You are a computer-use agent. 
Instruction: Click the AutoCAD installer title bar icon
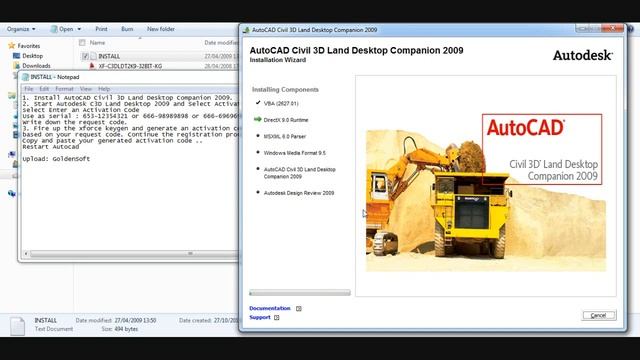point(246,30)
